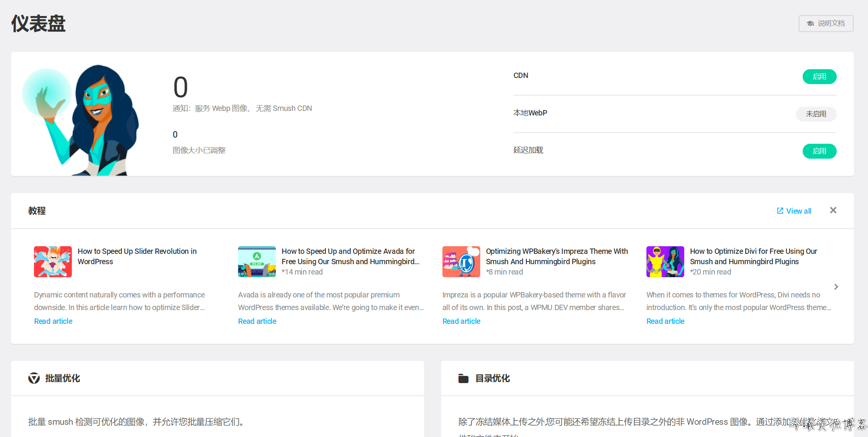The image size is (868, 437).
Task: Read article about Avada
Action: 257,321
